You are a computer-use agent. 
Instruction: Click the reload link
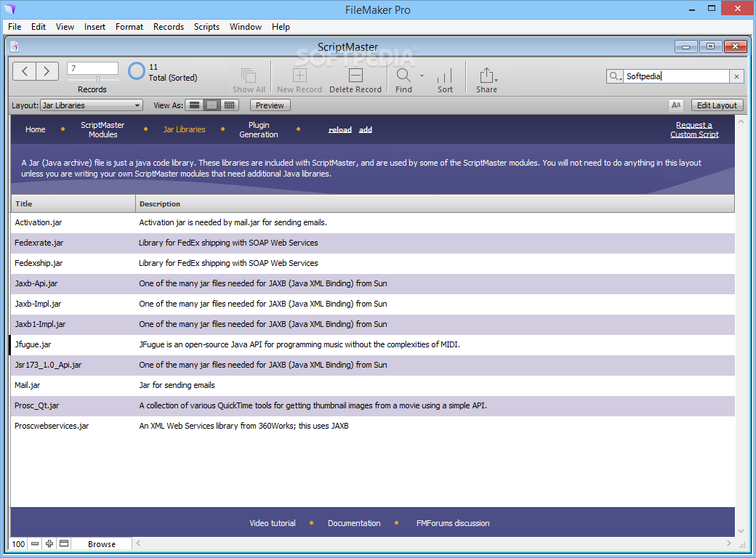(x=340, y=129)
